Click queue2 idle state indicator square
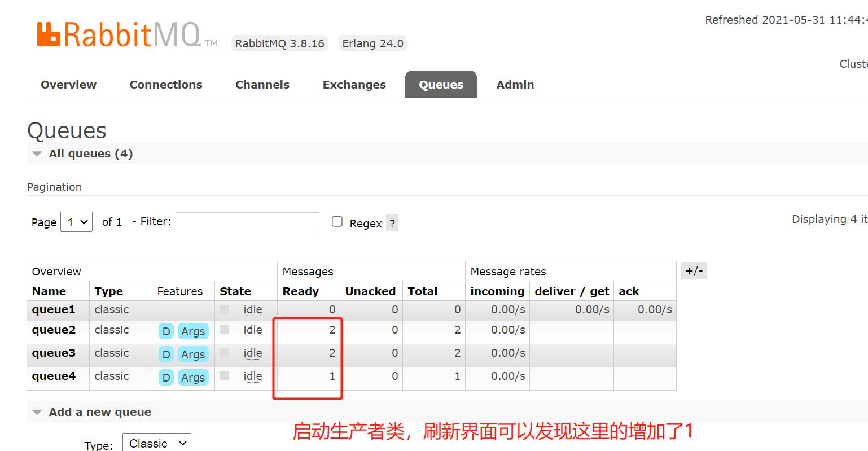Screen dimensions: 868x451 tap(224, 330)
